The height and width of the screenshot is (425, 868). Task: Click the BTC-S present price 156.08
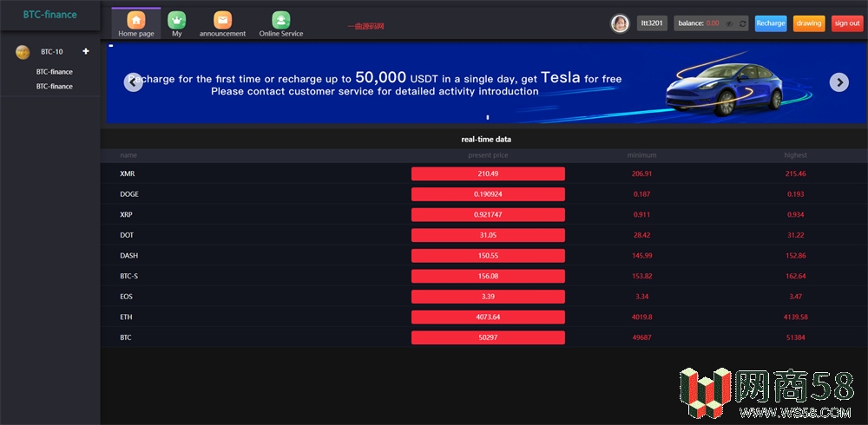[488, 276]
